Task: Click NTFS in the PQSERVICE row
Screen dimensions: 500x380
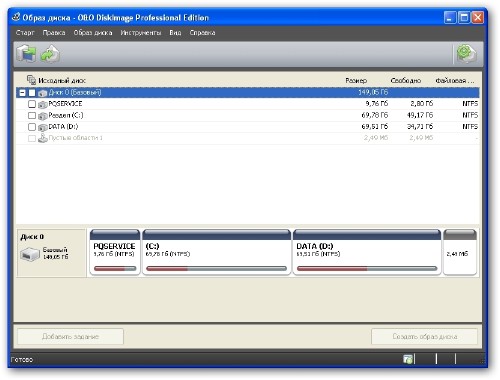Action: pos(470,104)
